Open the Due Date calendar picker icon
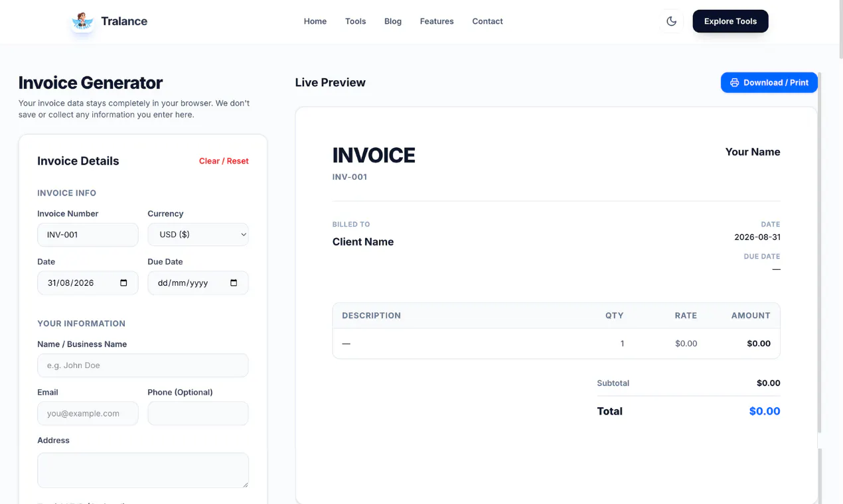 234,283
